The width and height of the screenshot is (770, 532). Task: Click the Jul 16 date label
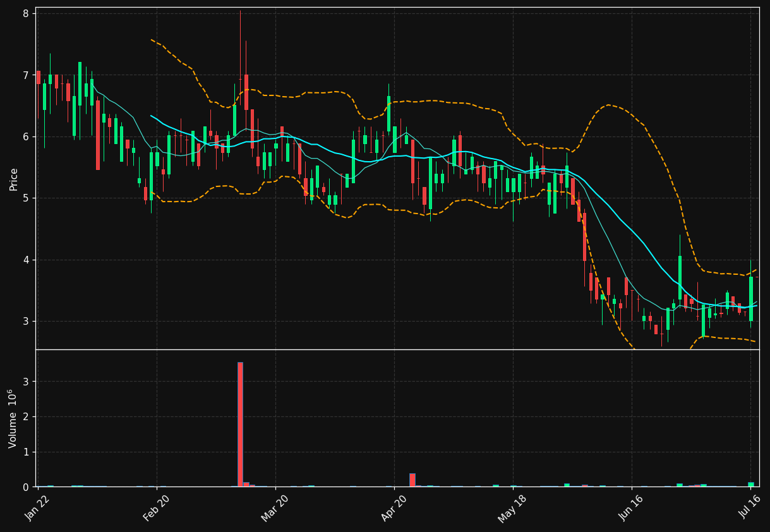(750, 507)
